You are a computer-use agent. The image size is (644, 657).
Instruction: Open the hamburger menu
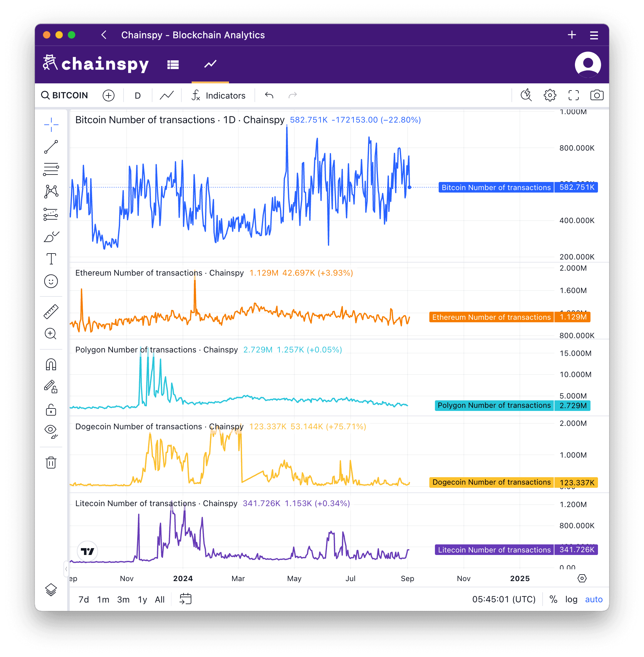pos(594,35)
